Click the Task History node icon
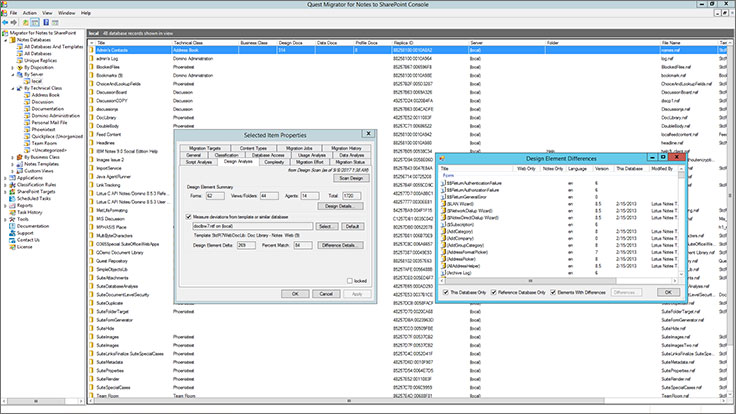 pyautogui.click(x=13, y=212)
